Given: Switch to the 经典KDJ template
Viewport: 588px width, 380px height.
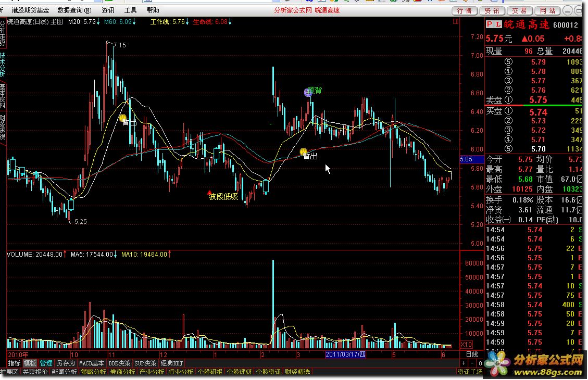Looking at the screenshot, I should [172, 363].
